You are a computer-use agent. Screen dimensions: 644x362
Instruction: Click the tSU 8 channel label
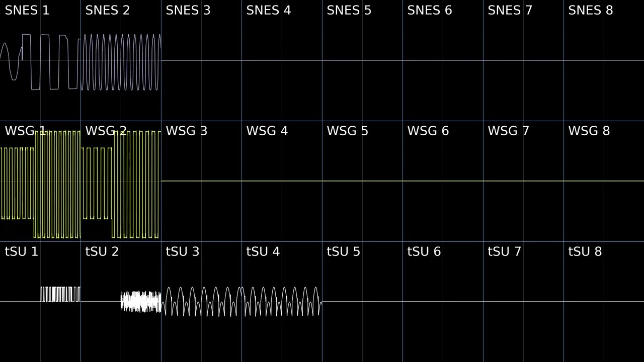585,252
